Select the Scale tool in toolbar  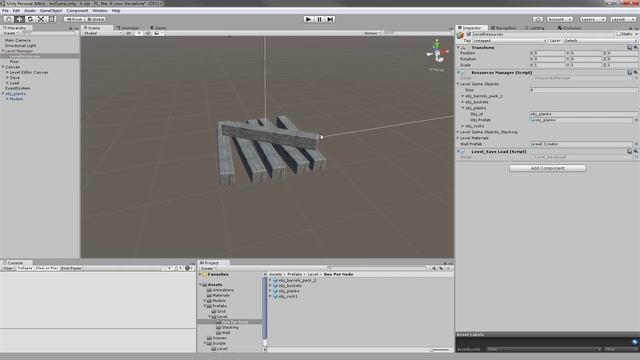[41, 19]
